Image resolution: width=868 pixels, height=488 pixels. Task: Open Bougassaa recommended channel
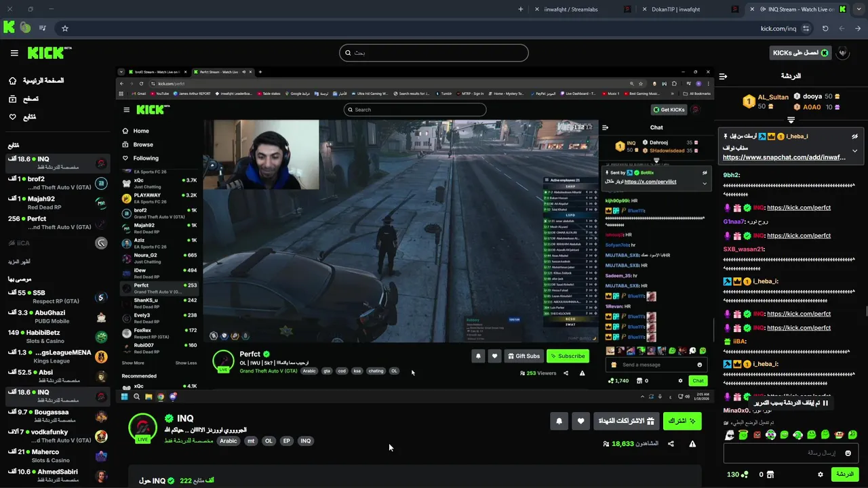57,416
